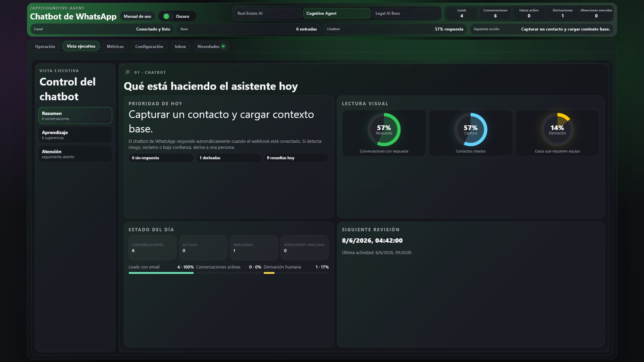Open the Configuración tab
The height and width of the screenshot is (362, 644).
click(x=149, y=46)
